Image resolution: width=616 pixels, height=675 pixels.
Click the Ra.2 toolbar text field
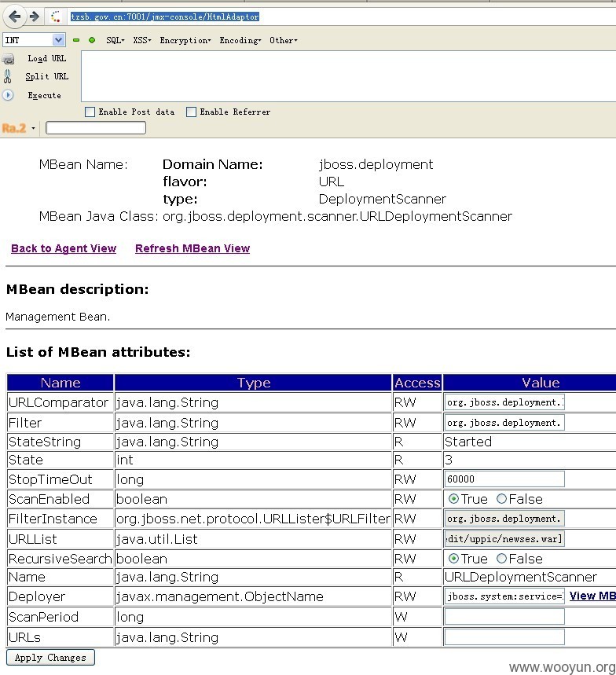(96, 128)
